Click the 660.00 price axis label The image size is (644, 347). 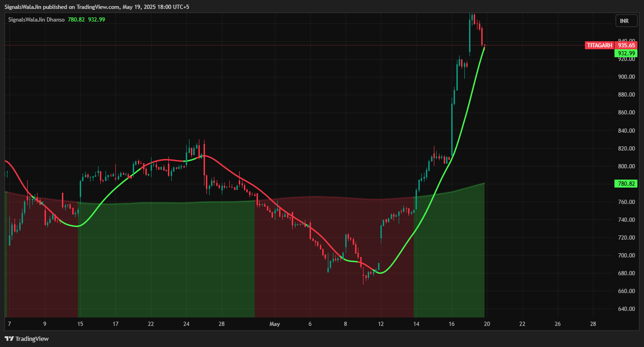click(x=626, y=291)
